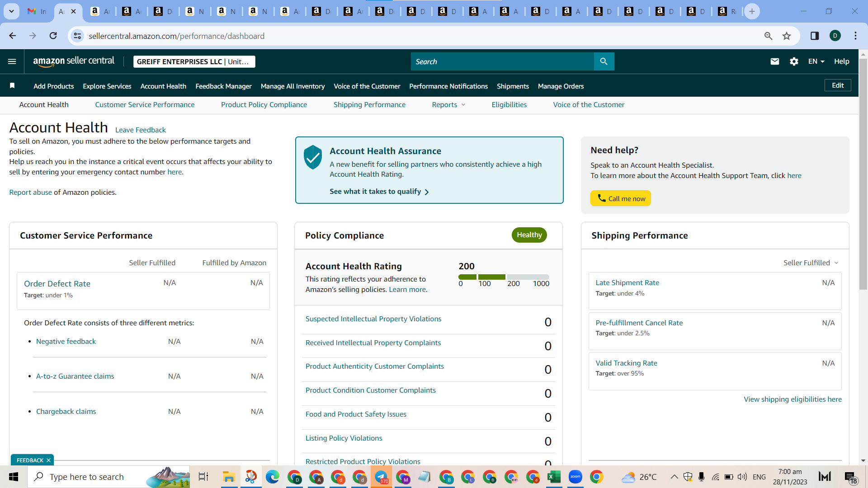868x488 pixels.
Task: Open the Shipping Performance tab
Action: point(369,105)
